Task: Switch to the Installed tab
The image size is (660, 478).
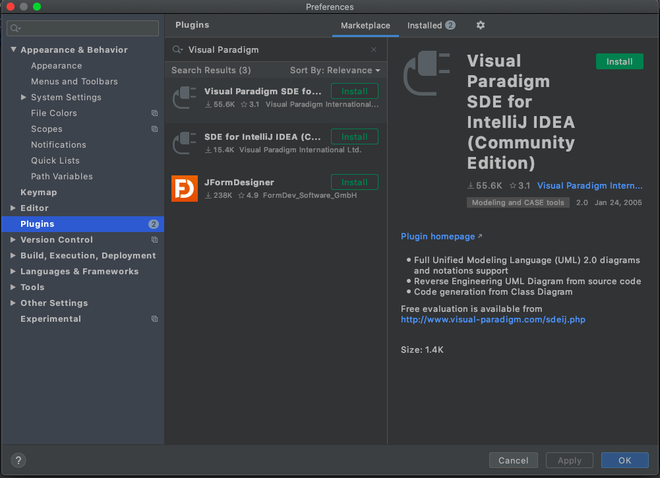Action: (x=430, y=25)
